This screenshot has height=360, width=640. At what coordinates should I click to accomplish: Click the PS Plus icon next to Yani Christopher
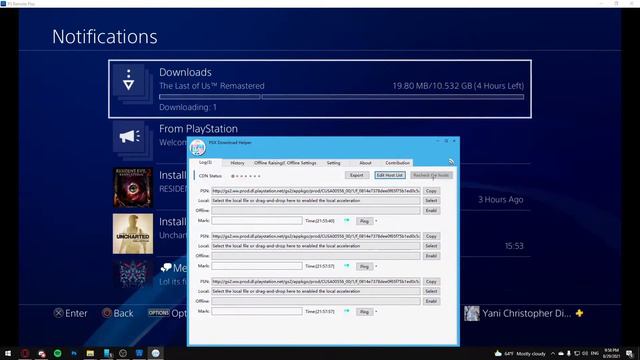579,313
